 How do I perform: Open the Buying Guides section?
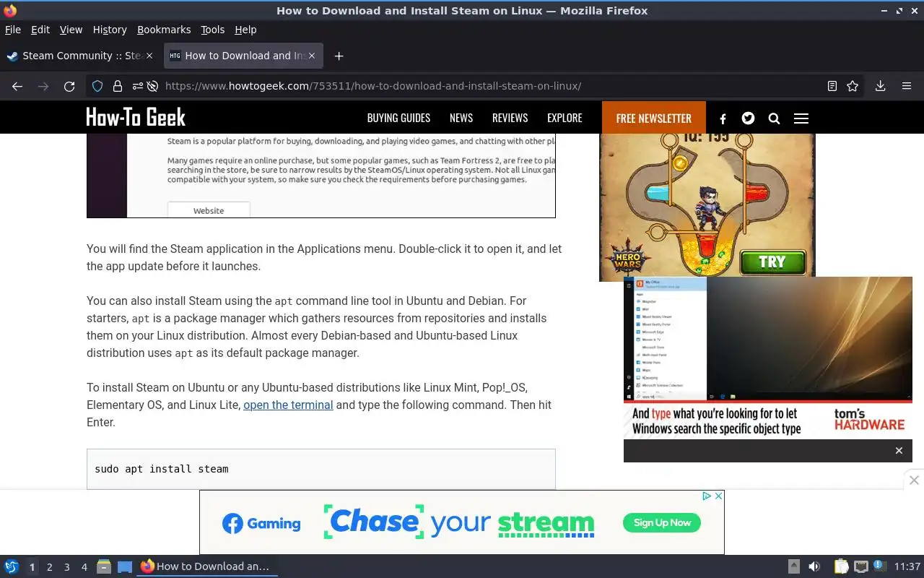(398, 118)
